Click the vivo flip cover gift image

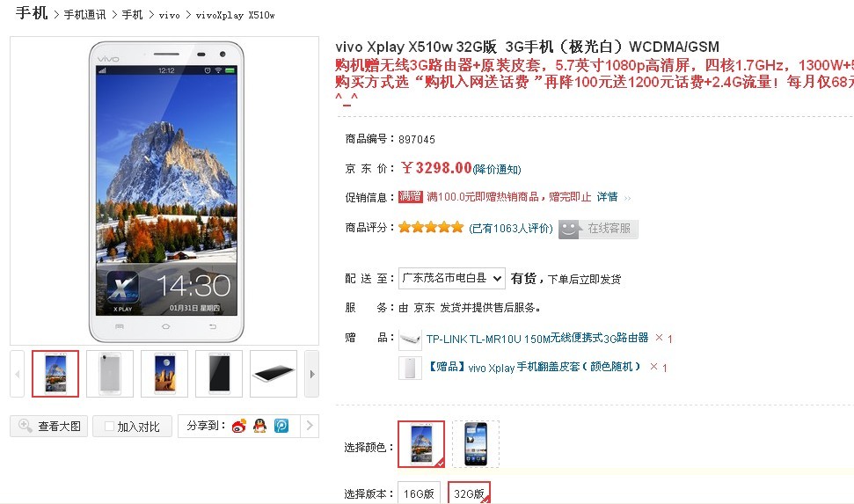(x=410, y=368)
